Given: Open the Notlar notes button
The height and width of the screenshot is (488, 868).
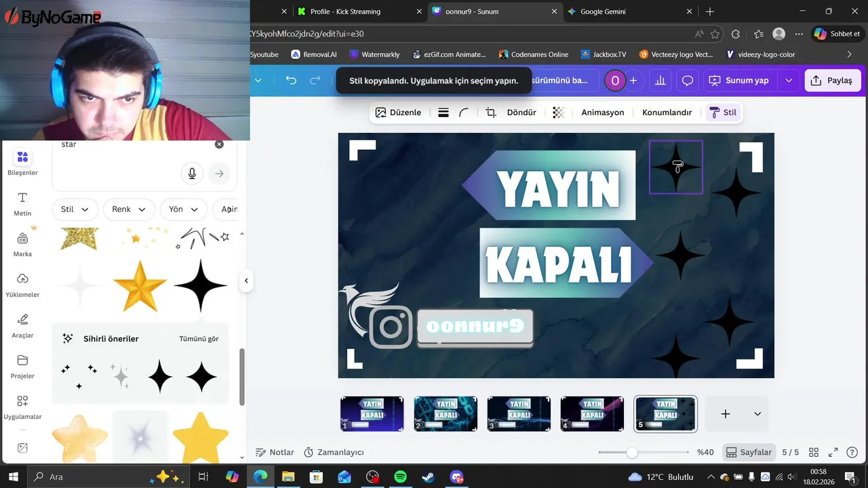Looking at the screenshot, I should [x=275, y=452].
